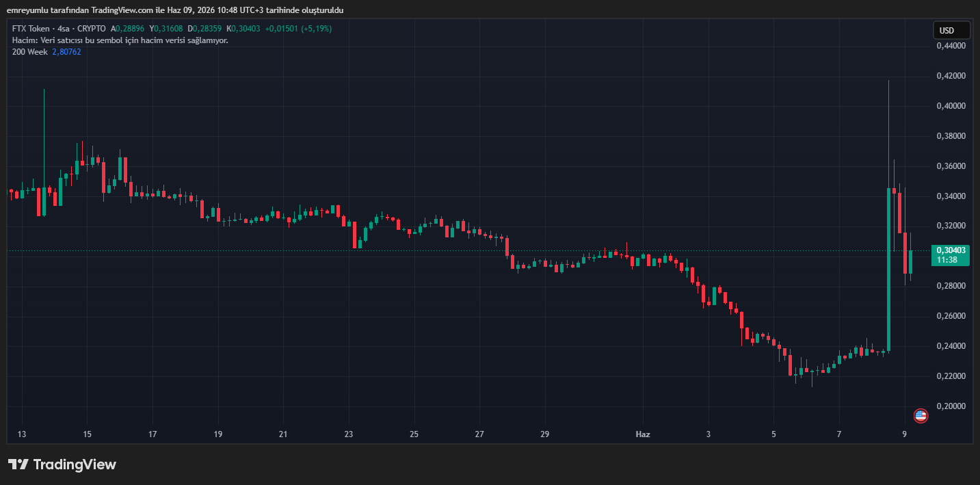The width and height of the screenshot is (980, 485).
Task: Click the opening price value A0,28896
Action: pyautogui.click(x=127, y=29)
